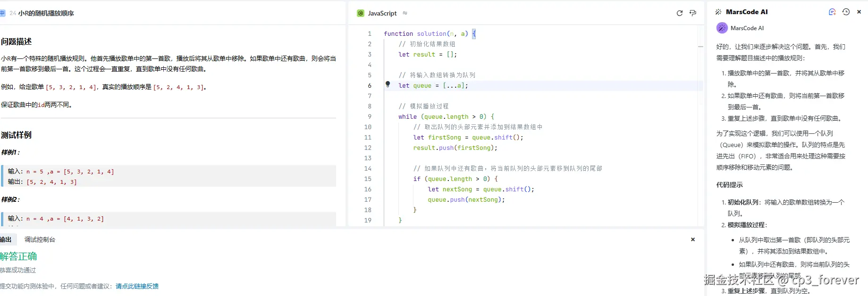Click sample 1 output [5, 2, 4, 1, 3]
868x296 pixels.
pyautogui.click(x=51, y=182)
